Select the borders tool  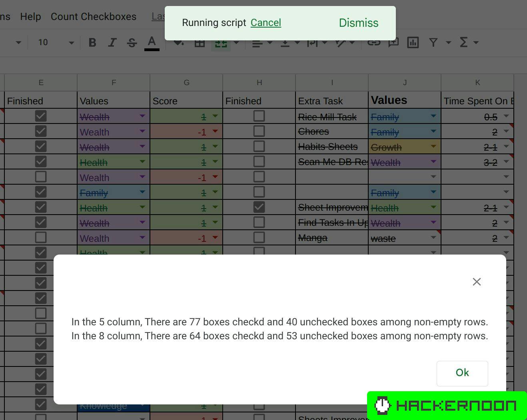pyautogui.click(x=200, y=42)
